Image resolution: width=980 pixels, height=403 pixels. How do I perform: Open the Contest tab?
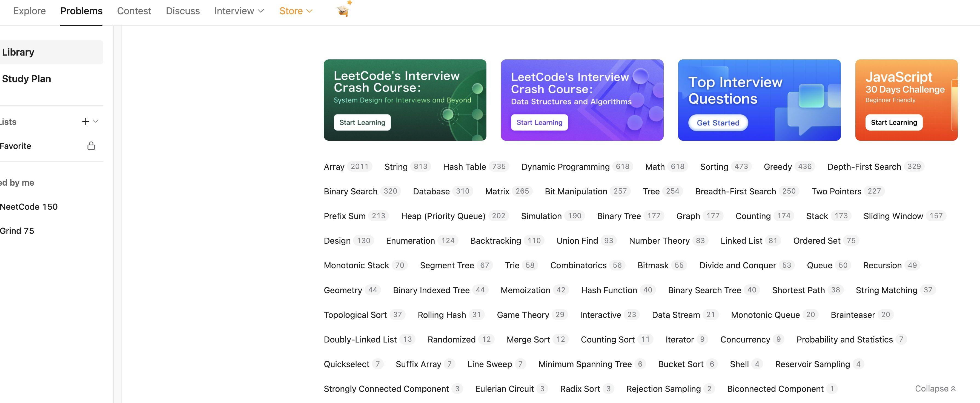pos(134,11)
